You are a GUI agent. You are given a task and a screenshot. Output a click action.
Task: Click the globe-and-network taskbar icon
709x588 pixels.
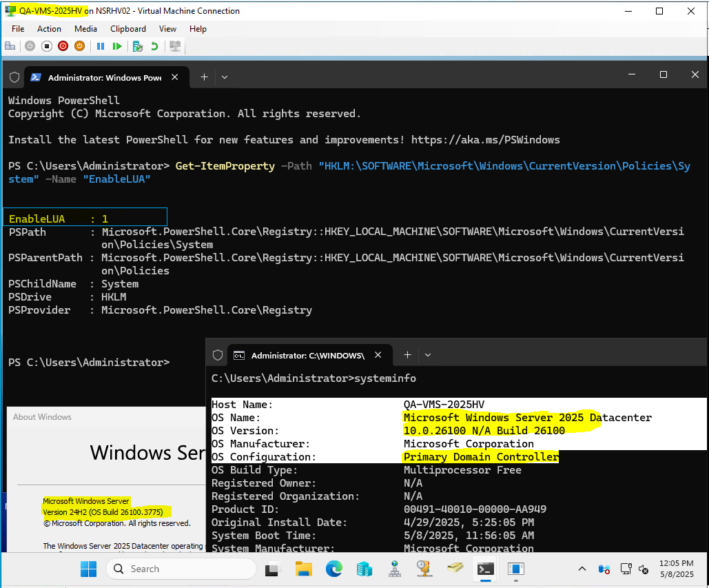click(x=395, y=569)
